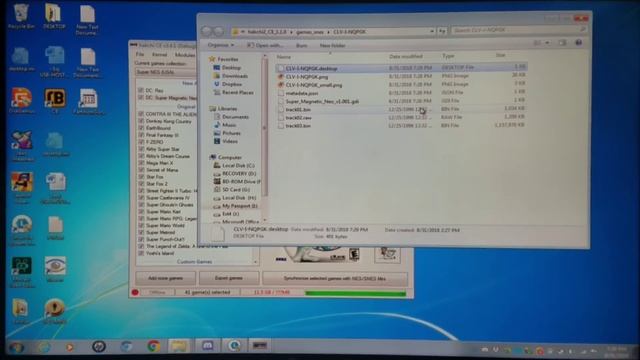Viewport: 640px width, 360px height.
Task: Toggle Mega Man X checkbox
Action: coord(141,163)
